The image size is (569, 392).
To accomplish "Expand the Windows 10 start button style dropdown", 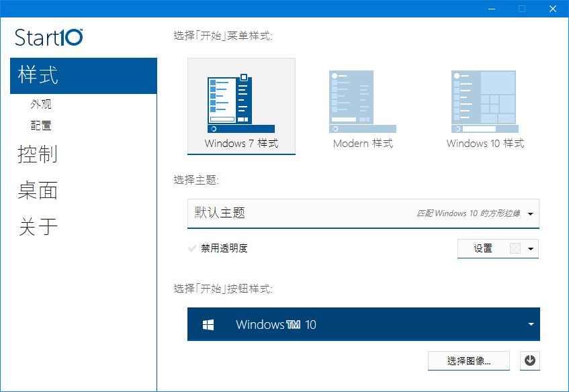I will [x=531, y=325].
